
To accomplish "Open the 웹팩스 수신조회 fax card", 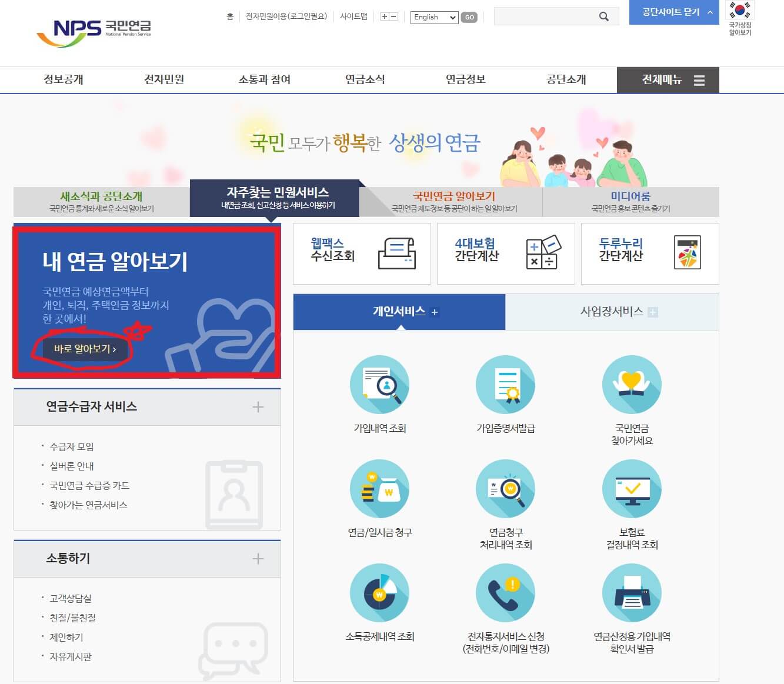I will tap(362, 253).
